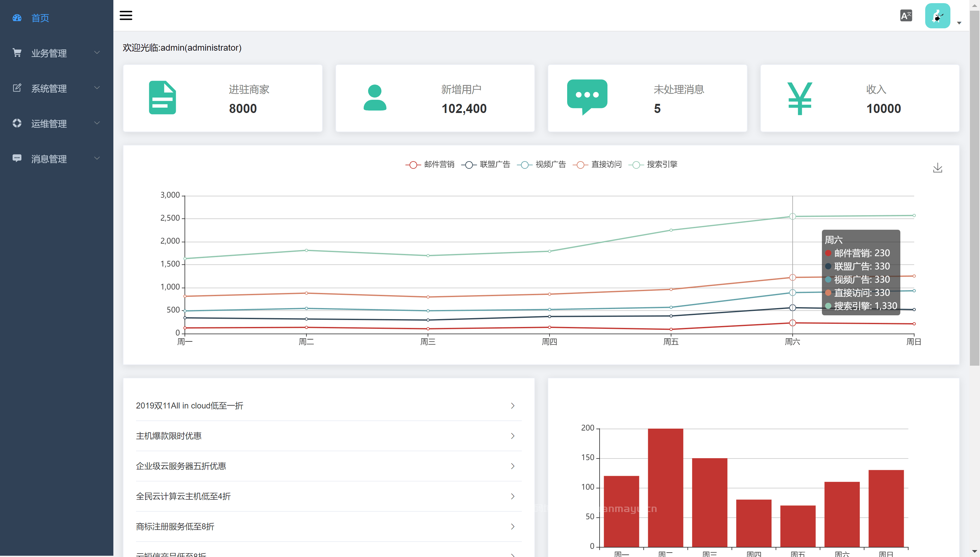Open the dropdown arrow beside avatar
Image resolution: width=980 pixels, height=557 pixels.
pyautogui.click(x=959, y=23)
